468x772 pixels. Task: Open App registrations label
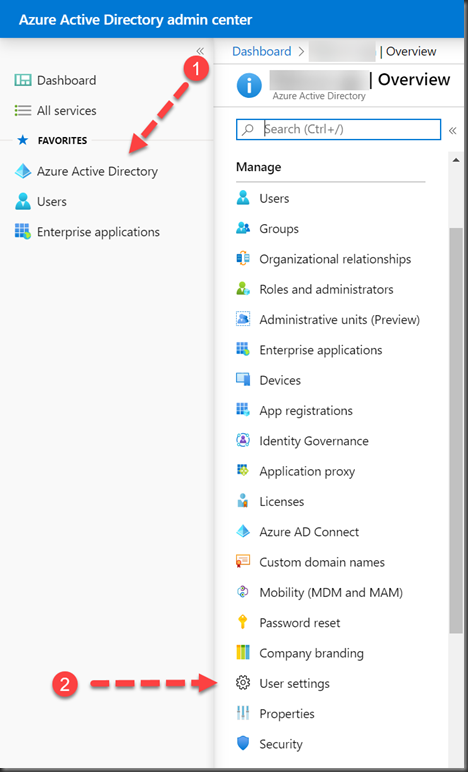tap(306, 411)
